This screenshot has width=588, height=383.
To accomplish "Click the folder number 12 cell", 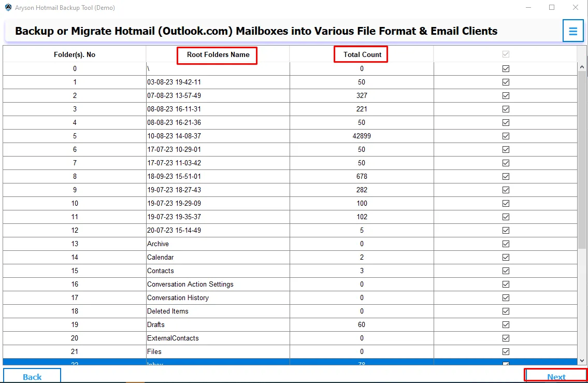I will click(x=75, y=231).
